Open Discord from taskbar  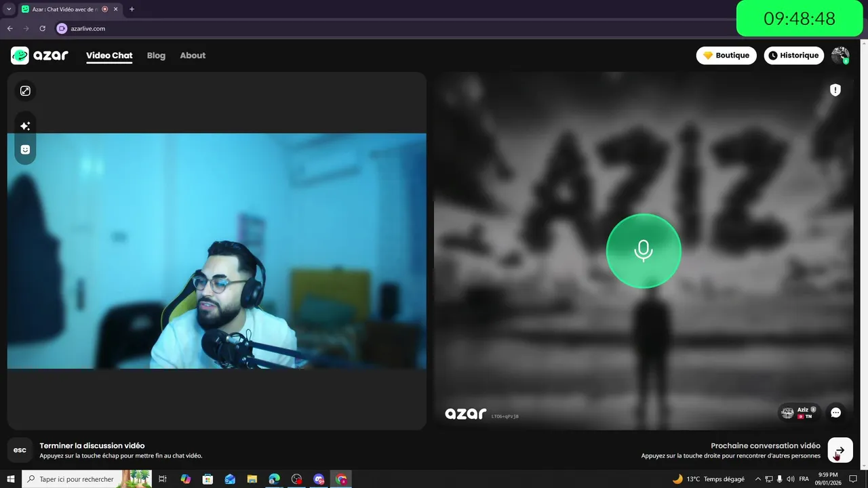tap(319, 479)
